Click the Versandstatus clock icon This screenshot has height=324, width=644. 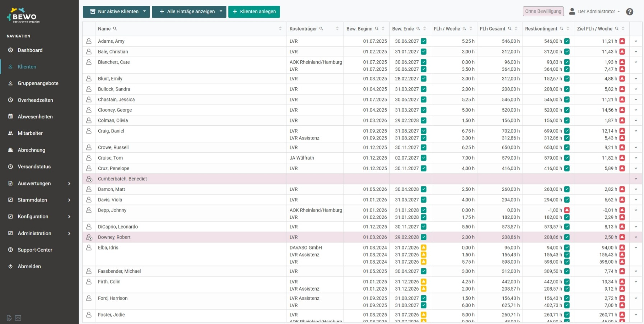click(x=10, y=167)
